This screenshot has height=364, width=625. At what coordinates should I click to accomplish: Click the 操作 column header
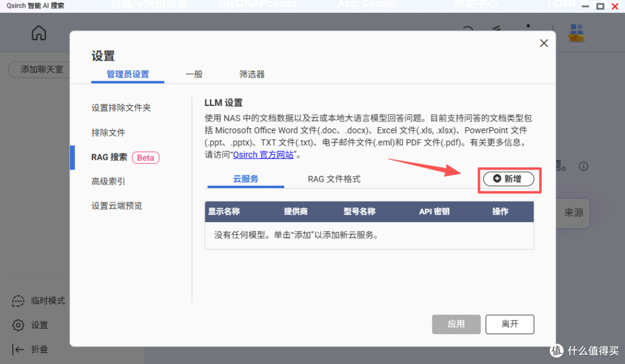500,212
